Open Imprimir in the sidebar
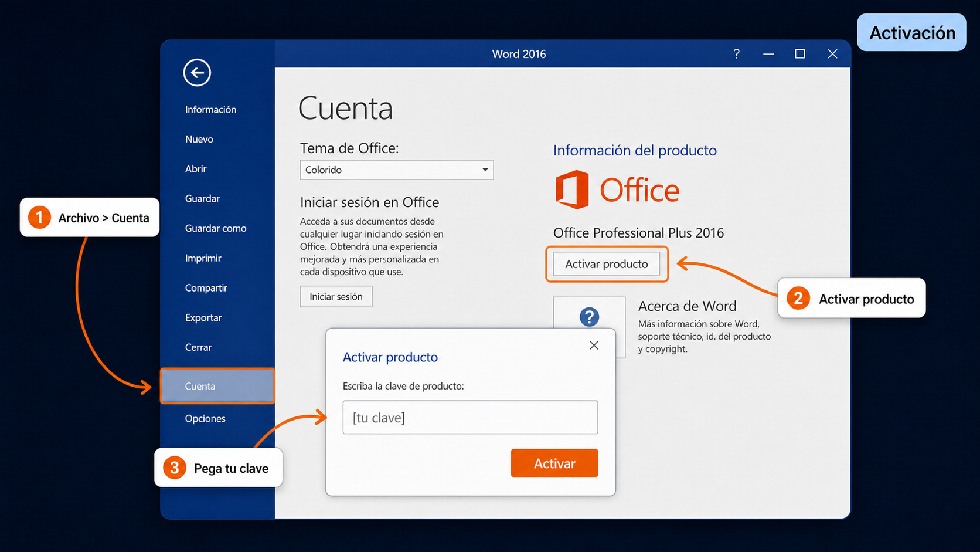 (x=203, y=258)
